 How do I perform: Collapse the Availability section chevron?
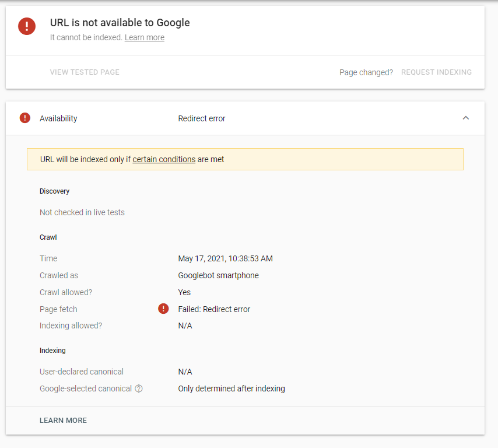coord(465,118)
